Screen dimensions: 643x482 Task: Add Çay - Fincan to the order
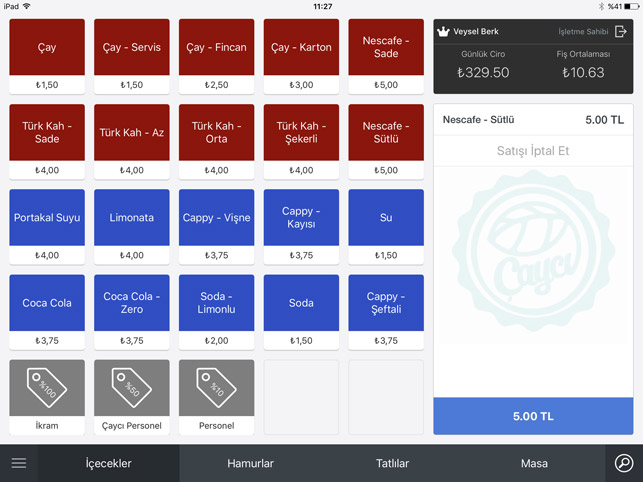(x=216, y=48)
